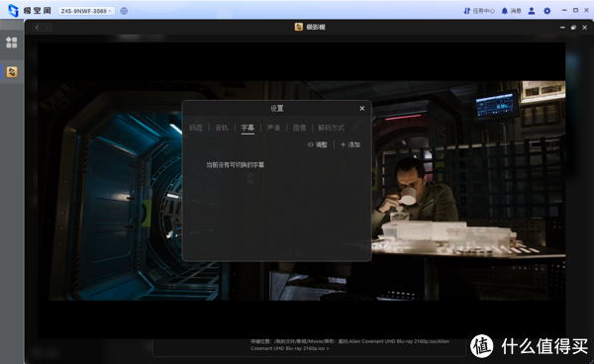Open the Z4S-9NWF-3068 device dropdown
The image size is (594, 364).
click(x=86, y=11)
